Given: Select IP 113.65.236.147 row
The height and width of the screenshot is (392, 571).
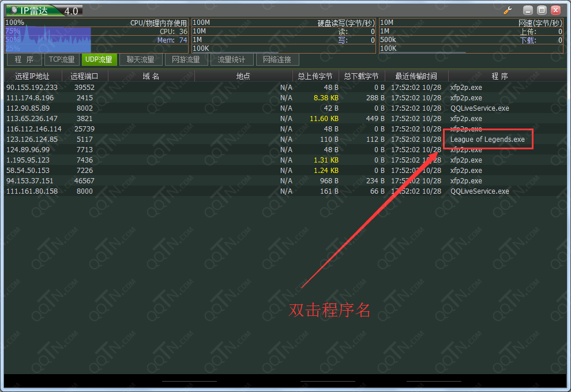Looking at the screenshot, I should point(285,119).
